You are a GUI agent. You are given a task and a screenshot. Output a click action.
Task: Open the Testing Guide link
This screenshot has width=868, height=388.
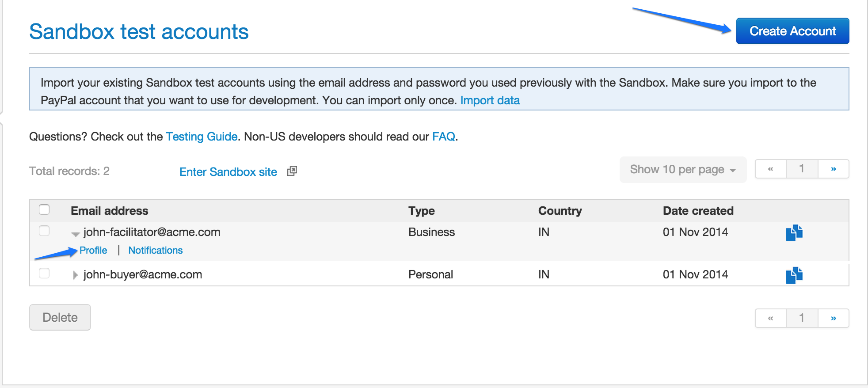[x=202, y=137]
